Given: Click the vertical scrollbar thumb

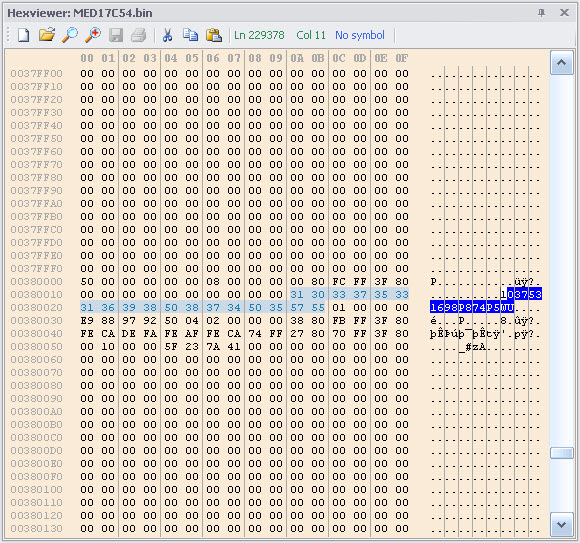Looking at the screenshot, I should point(562,453).
